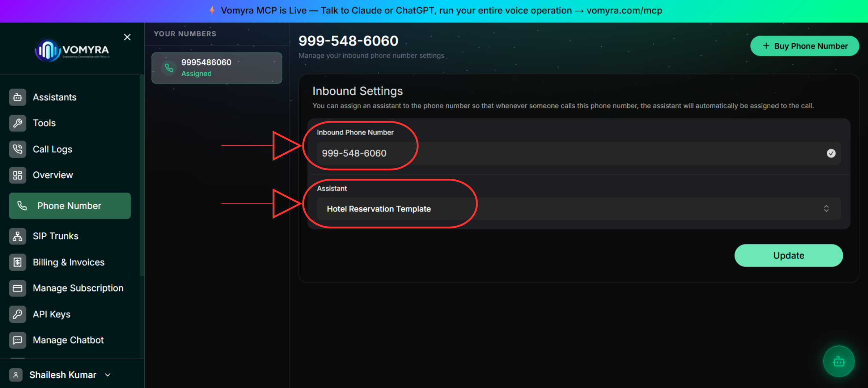Click the green phone icon on number card
This screenshot has width=868, height=388.
click(x=169, y=68)
